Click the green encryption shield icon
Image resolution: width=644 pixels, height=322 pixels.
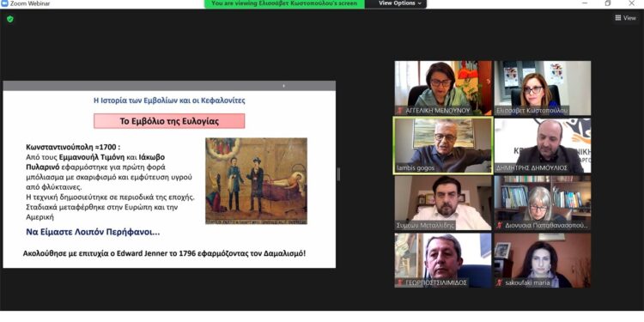(x=10, y=19)
